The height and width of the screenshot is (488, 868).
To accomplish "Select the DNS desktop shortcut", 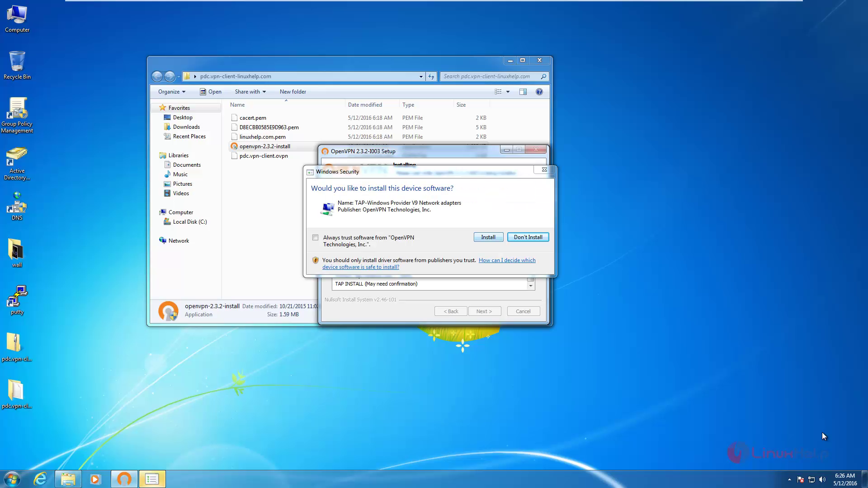I will (x=17, y=206).
